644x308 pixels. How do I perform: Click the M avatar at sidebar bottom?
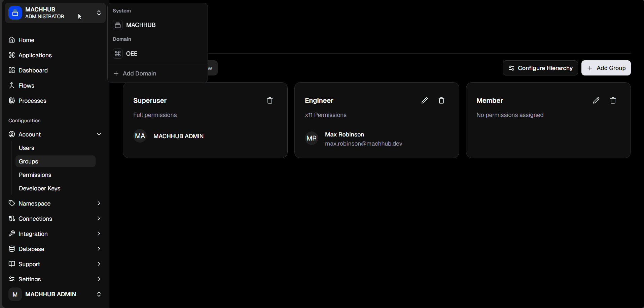pos(15,294)
